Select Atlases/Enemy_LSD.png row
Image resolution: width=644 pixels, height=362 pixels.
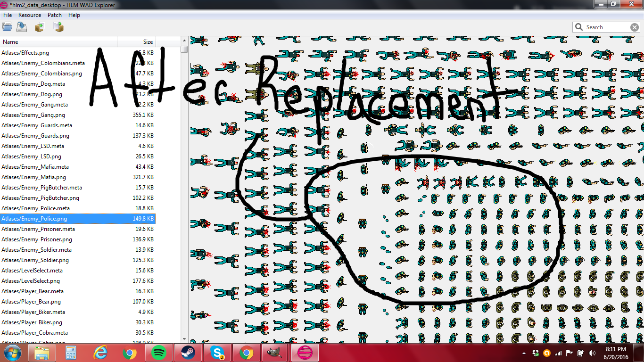[77, 156]
